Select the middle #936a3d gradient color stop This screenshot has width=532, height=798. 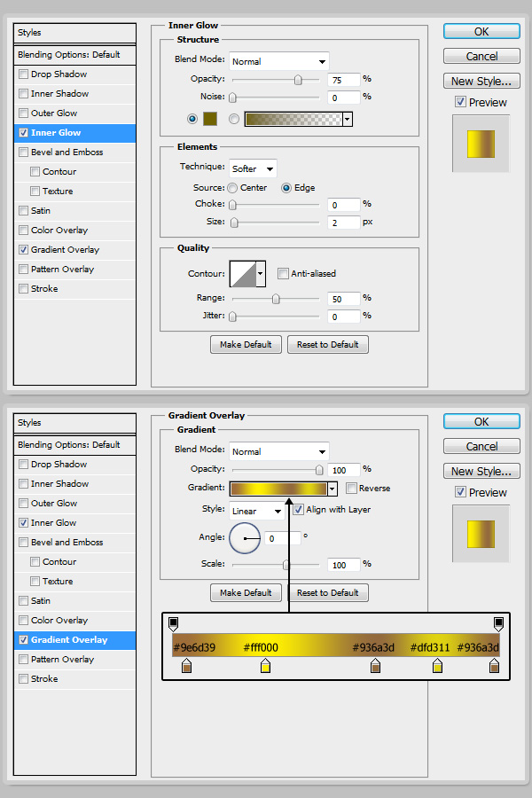tap(376, 666)
